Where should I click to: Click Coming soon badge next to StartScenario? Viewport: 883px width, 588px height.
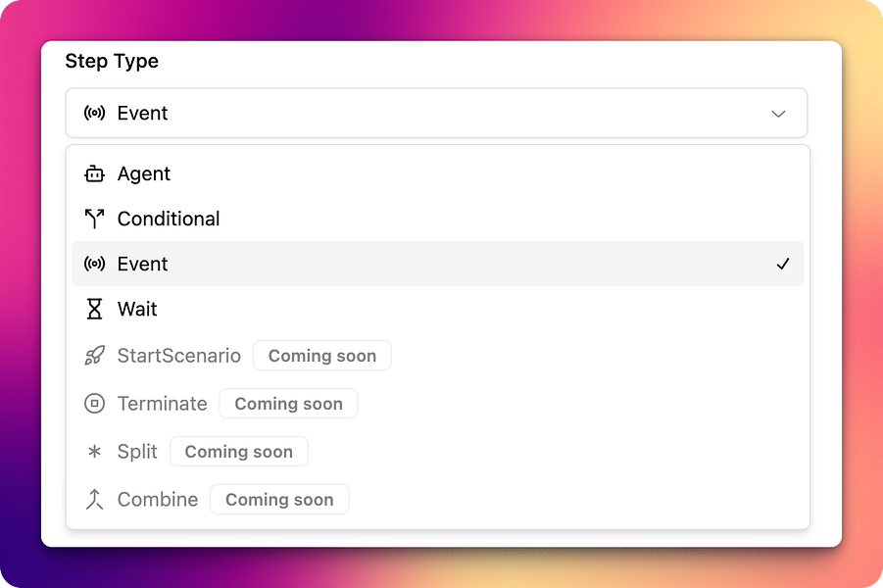[322, 356]
